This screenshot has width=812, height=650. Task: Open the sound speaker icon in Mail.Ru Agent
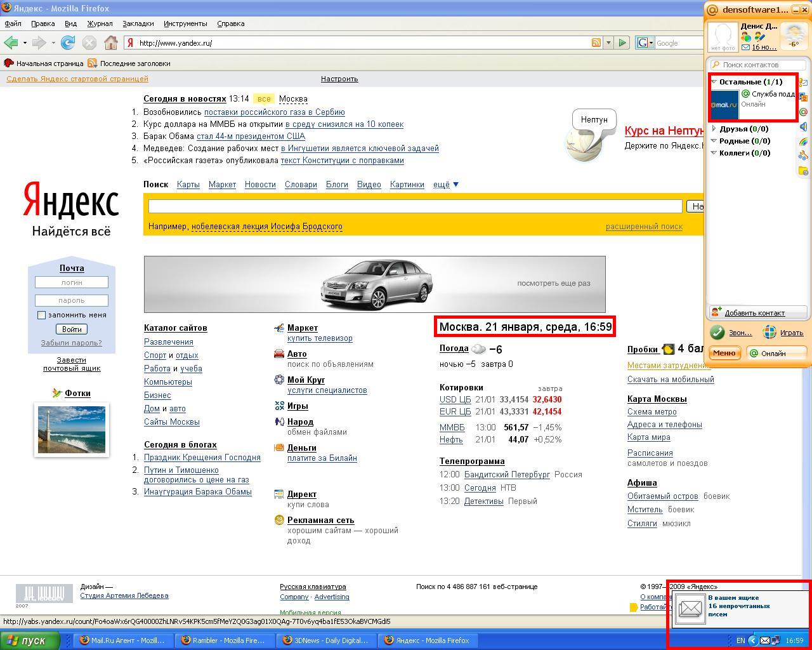click(x=803, y=127)
